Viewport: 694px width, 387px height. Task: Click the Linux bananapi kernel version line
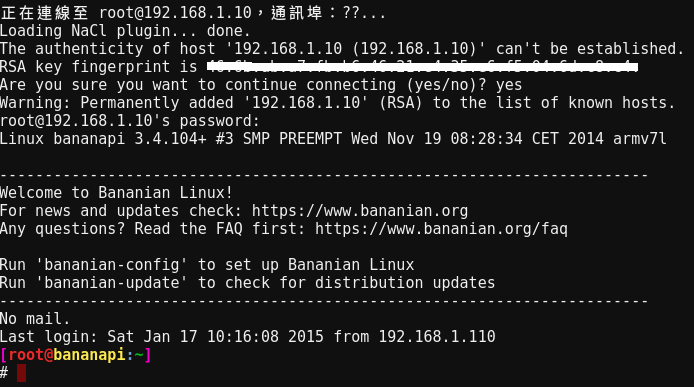[333, 139]
